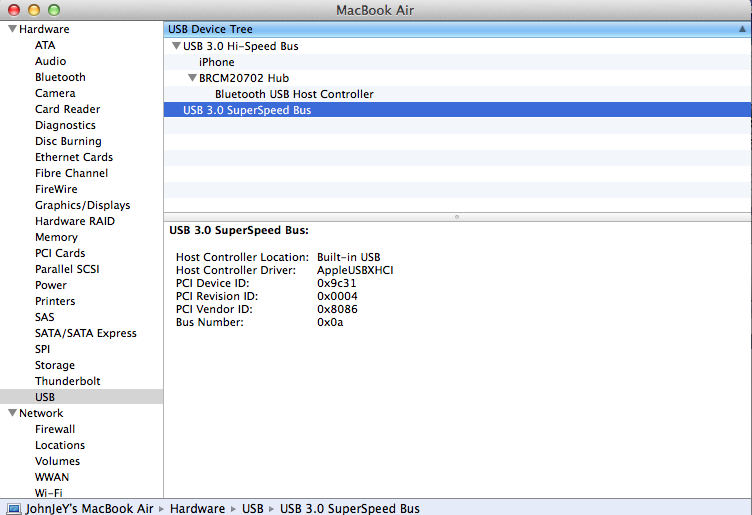Click the PCI Device ID value 0x9c31

(x=337, y=283)
